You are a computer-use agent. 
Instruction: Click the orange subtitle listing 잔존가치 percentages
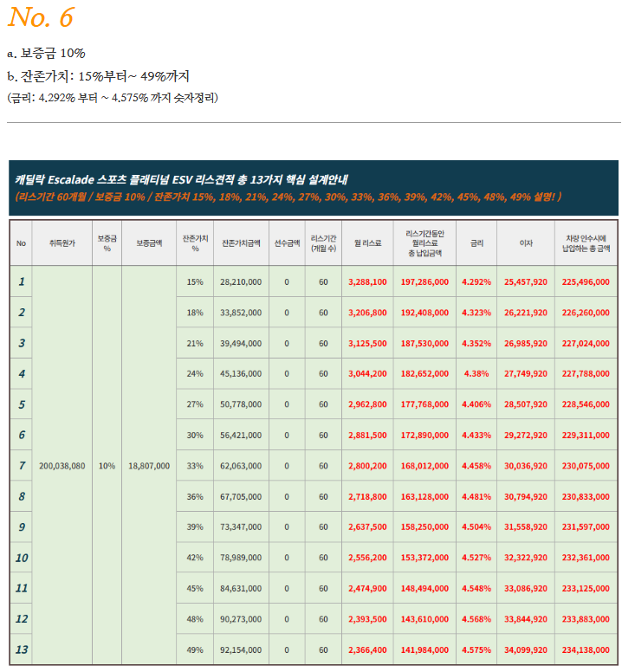tap(288, 197)
